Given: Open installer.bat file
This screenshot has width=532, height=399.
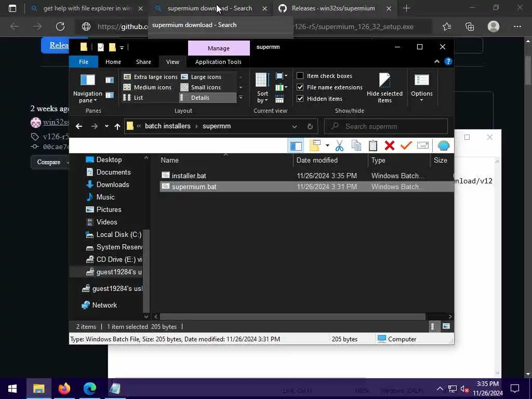Looking at the screenshot, I should 189,176.
